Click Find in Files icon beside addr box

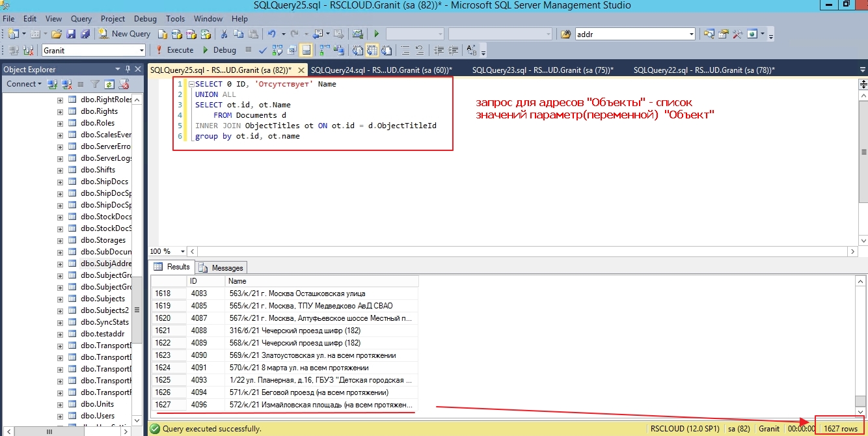[565, 34]
